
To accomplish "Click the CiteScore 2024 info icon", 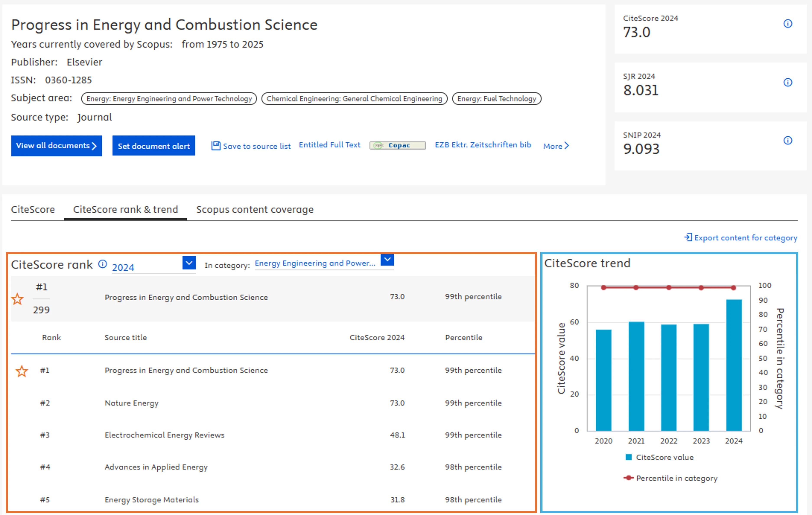I will [x=787, y=24].
